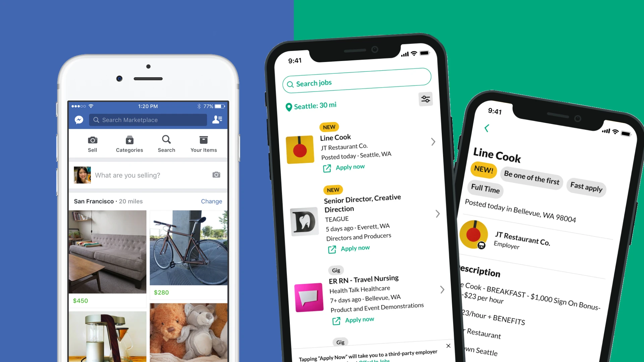Expand the ER RN Travel Nursing listing
The height and width of the screenshot is (362, 644).
pos(442,290)
